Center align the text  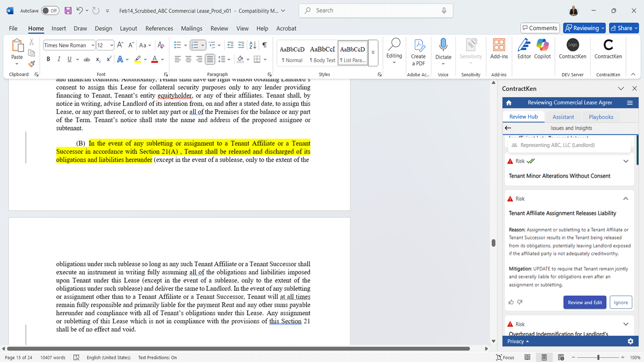pos(188,59)
